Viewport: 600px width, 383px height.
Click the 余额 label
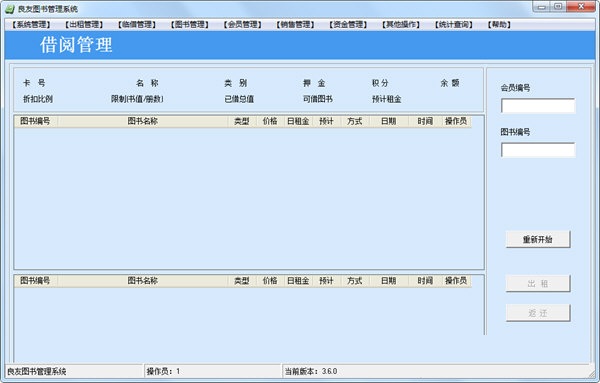[450, 83]
